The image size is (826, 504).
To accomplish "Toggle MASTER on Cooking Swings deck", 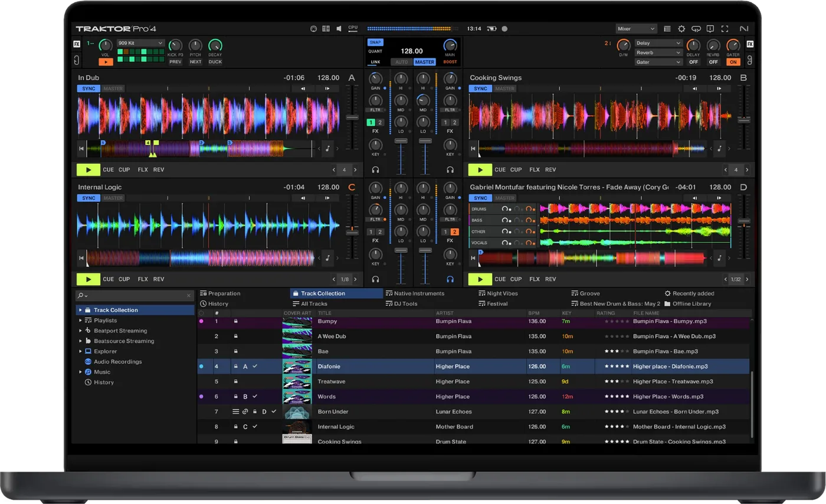I will point(504,88).
